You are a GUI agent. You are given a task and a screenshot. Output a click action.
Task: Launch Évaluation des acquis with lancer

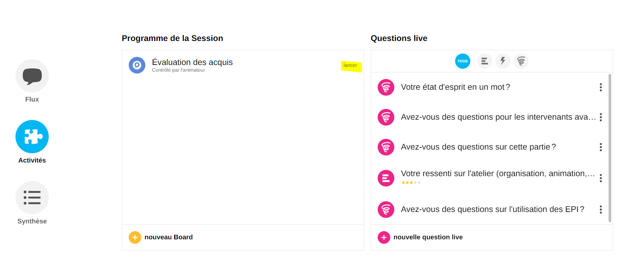pyautogui.click(x=350, y=66)
